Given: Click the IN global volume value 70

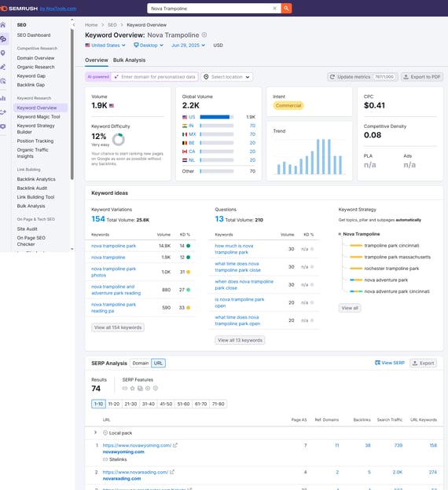Looking at the screenshot, I should click(253, 126).
